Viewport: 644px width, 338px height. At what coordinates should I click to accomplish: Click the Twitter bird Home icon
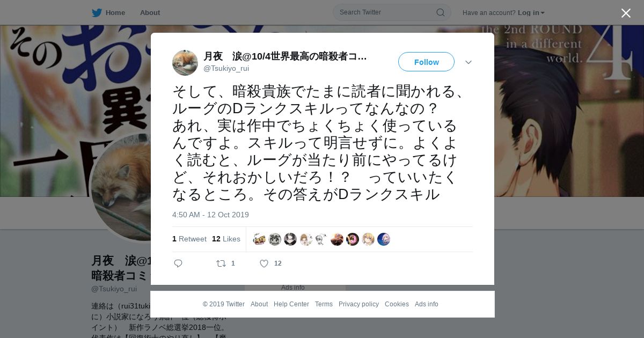[x=97, y=12]
